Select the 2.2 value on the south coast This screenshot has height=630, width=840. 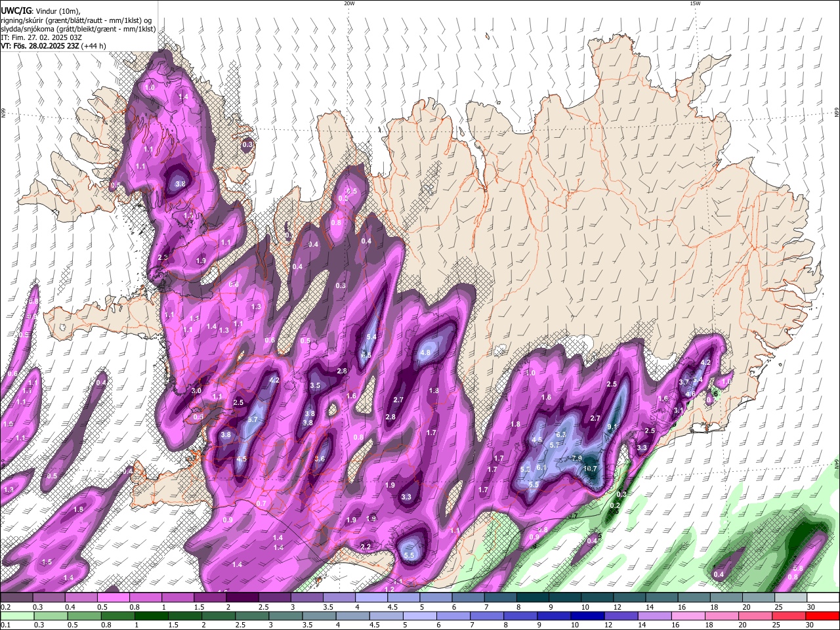366,546
